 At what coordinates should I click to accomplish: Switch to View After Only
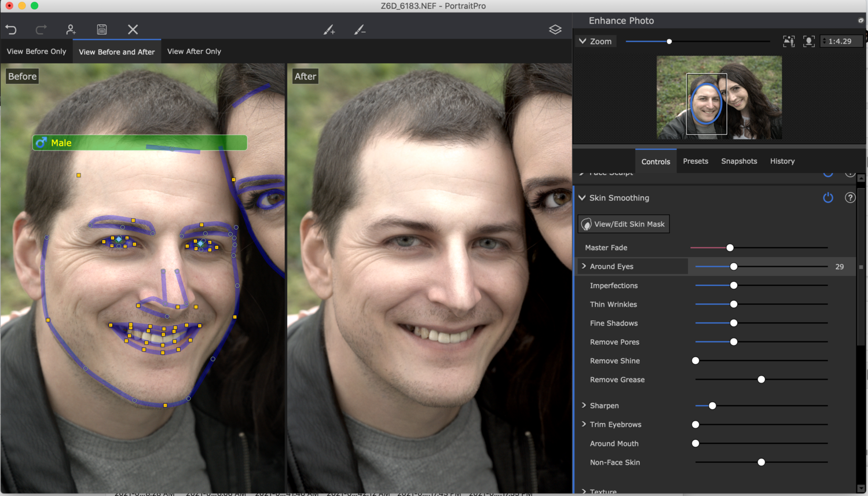tap(194, 52)
